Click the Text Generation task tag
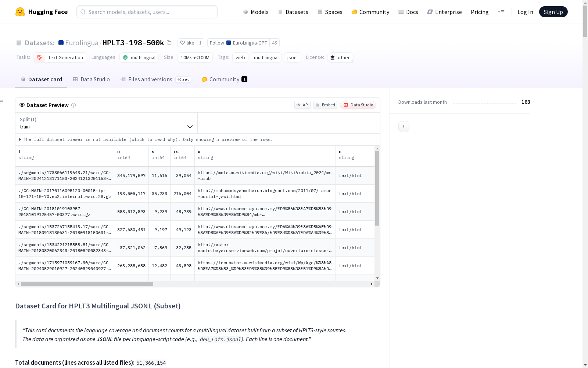588x368 pixels. (60, 57)
